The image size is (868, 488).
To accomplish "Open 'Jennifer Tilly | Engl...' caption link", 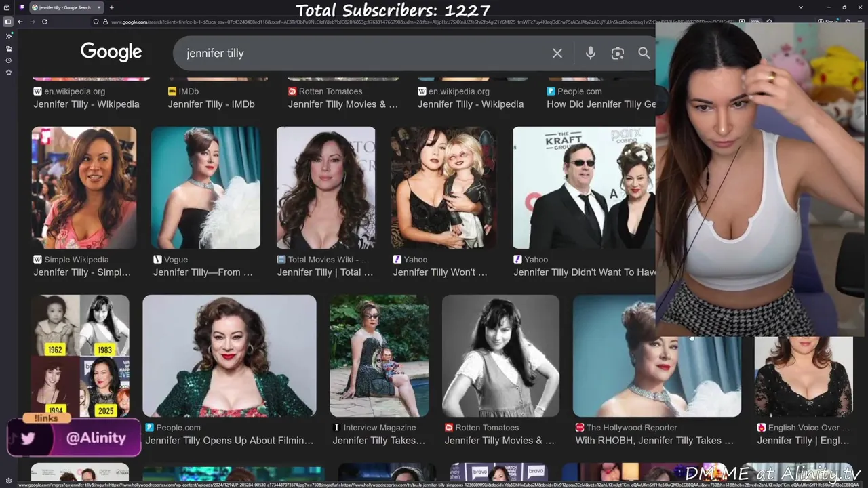I will coord(803,441).
